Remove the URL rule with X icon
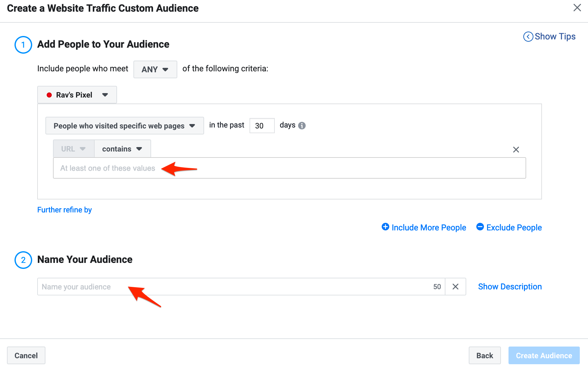The height and width of the screenshot is (368, 588). tap(516, 150)
